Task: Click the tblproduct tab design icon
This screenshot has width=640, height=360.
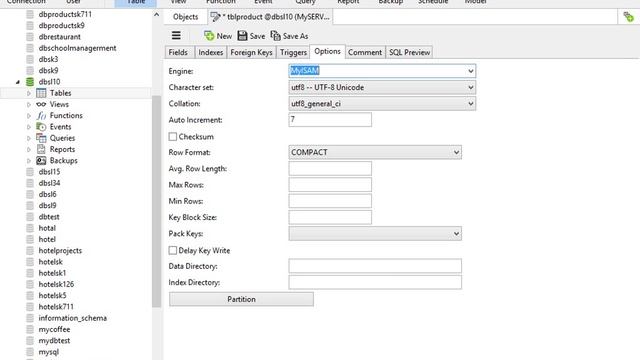Action: [x=215, y=17]
